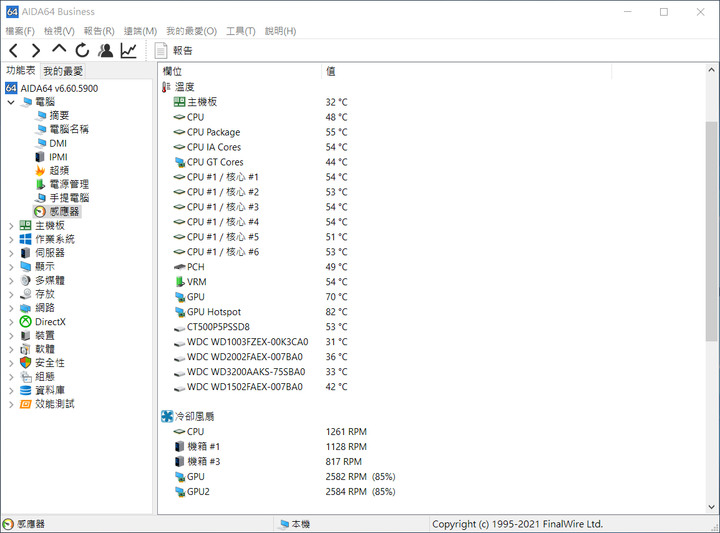Click the VRM row icon
720x533 pixels.
point(179,282)
